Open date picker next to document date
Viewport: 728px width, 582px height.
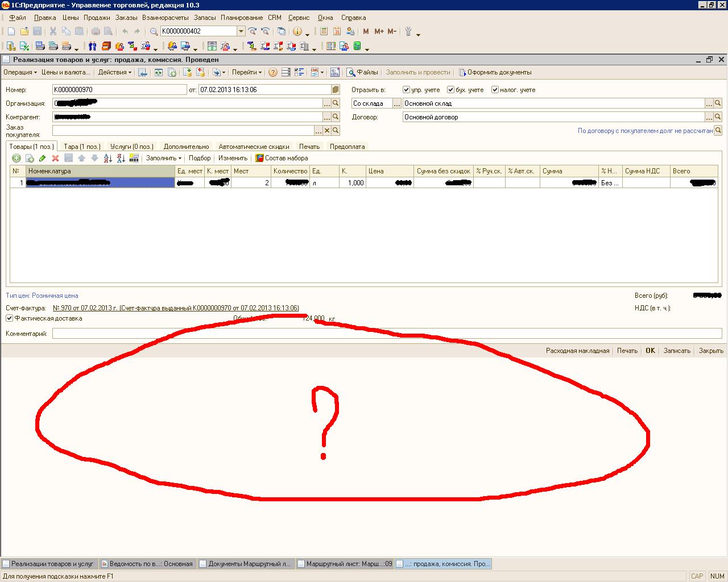tap(336, 90)
